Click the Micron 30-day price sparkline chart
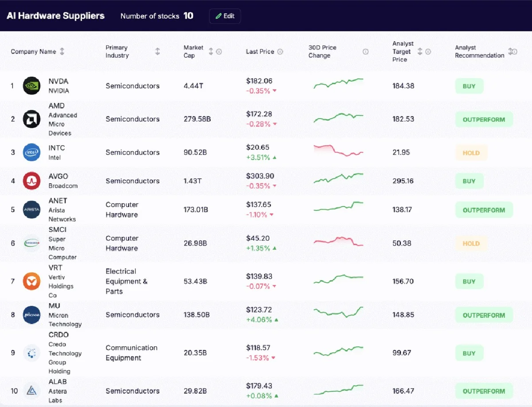Screen dimensions: 532x407 pyautogui.click(x=338, y=312)
